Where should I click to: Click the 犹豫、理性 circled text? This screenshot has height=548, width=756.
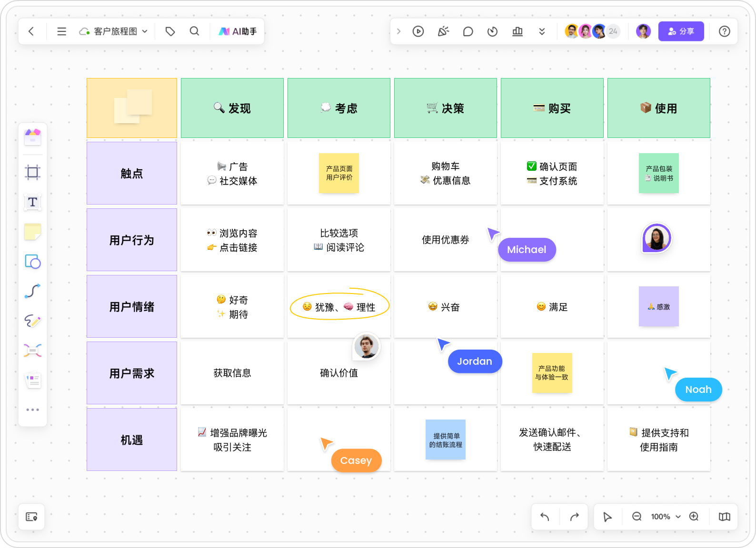pos(339,306)
